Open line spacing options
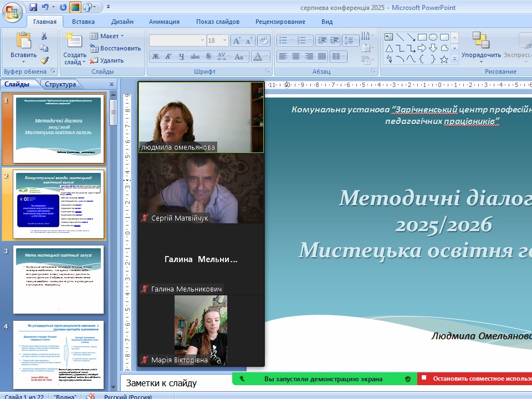This screenshot has width=532, height=399. pos(350,40)
